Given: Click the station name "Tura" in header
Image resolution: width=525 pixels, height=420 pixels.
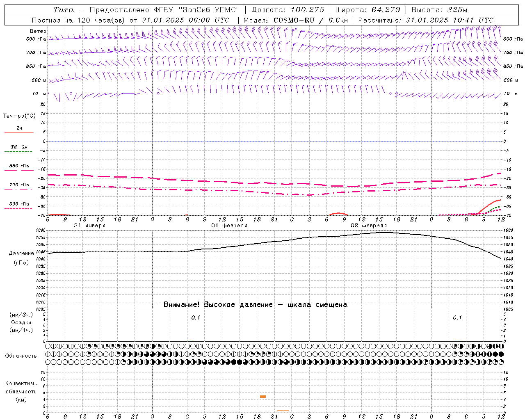Looking at the screenshot, I should pos(64,10).
